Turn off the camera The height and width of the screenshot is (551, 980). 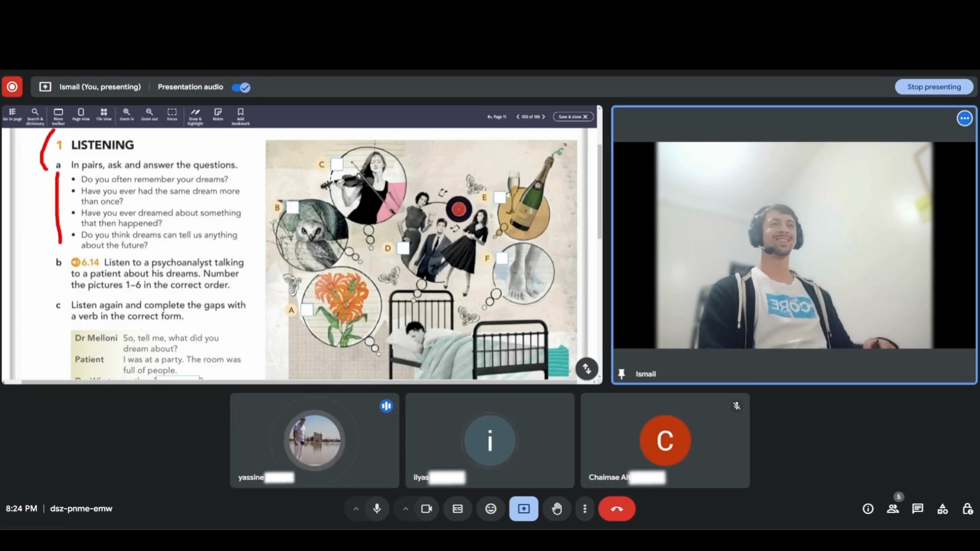(427, 509)
